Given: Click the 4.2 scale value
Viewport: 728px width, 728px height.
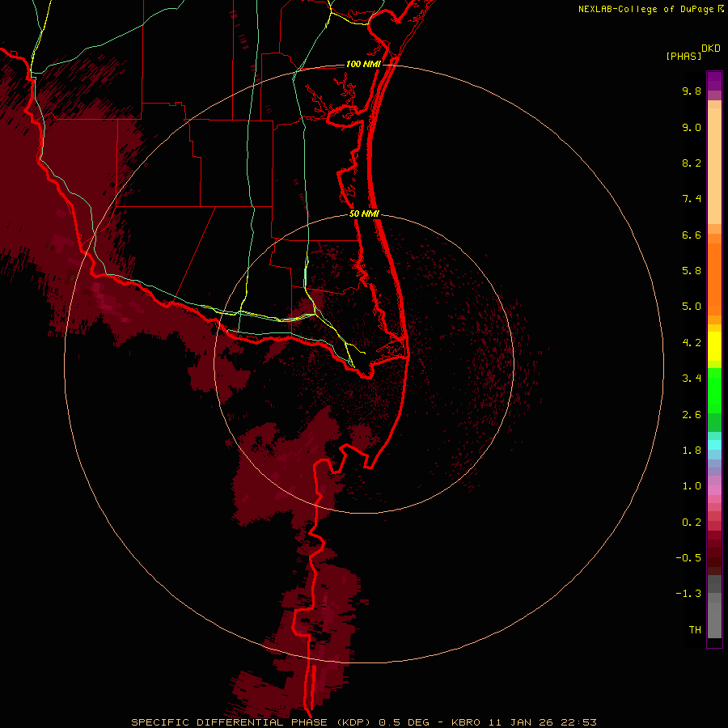Looking at the screenshot, I should click(x=692, y=342).
